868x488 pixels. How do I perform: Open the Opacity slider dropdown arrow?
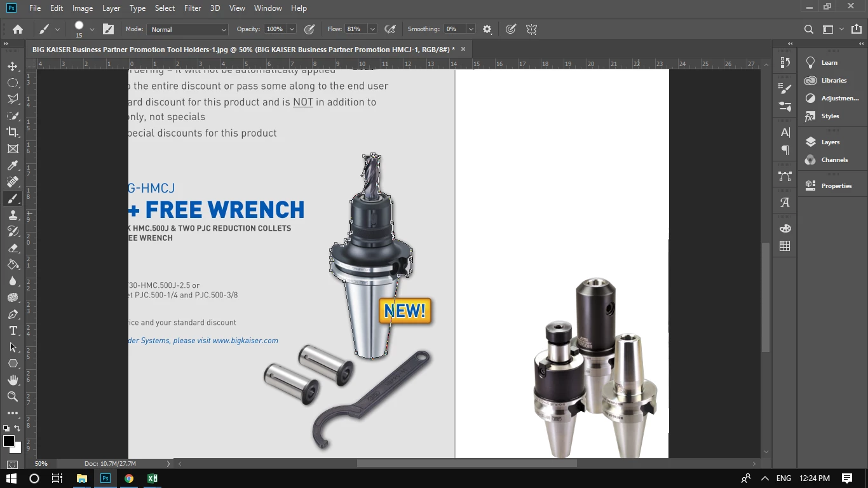[292, 29]
